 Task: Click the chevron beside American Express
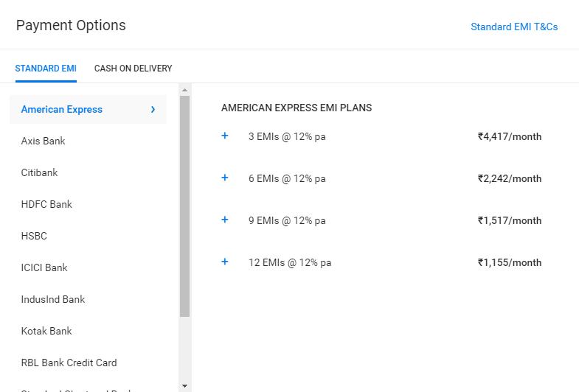coord(153,110)
